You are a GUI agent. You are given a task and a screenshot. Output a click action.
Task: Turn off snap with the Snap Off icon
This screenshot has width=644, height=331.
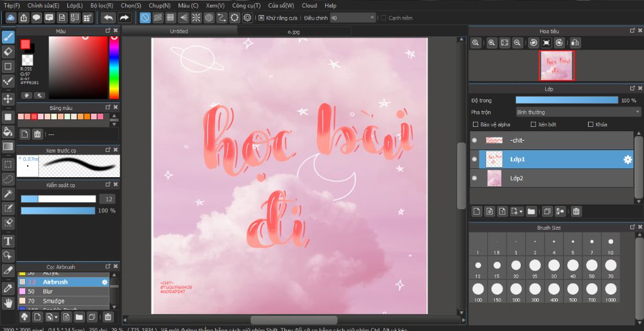tap(145, 18)
